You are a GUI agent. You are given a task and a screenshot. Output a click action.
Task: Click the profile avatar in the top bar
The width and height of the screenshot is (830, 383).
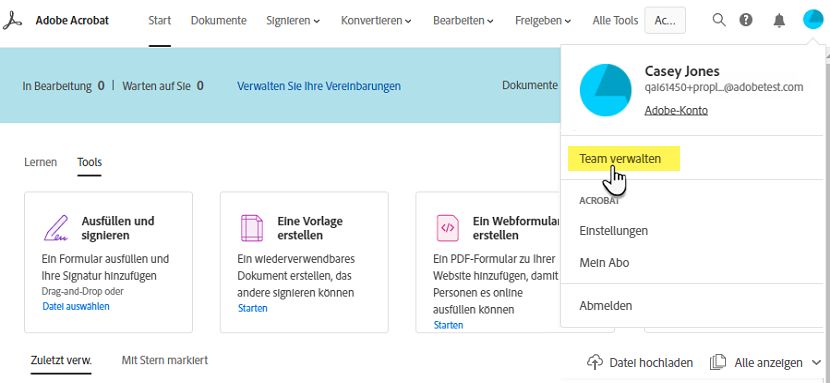pos(813,20)
